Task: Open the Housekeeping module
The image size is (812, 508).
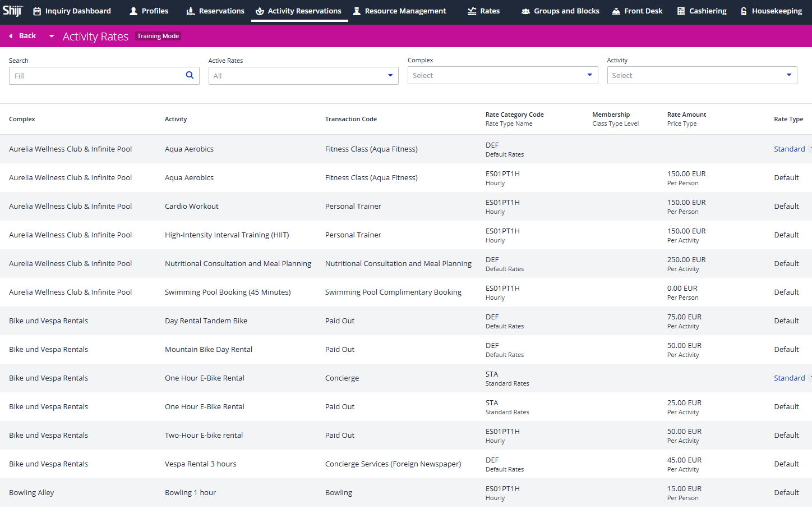Action: pos(771,11)
